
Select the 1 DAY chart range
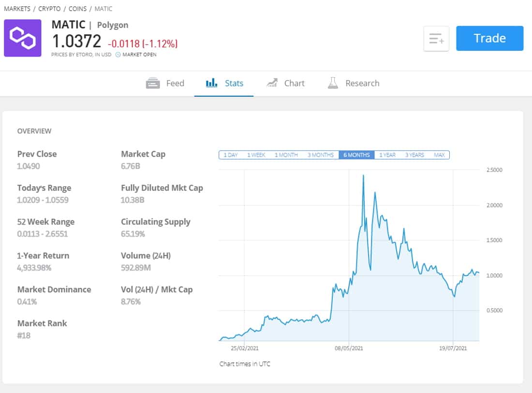(x=230, y=155)
